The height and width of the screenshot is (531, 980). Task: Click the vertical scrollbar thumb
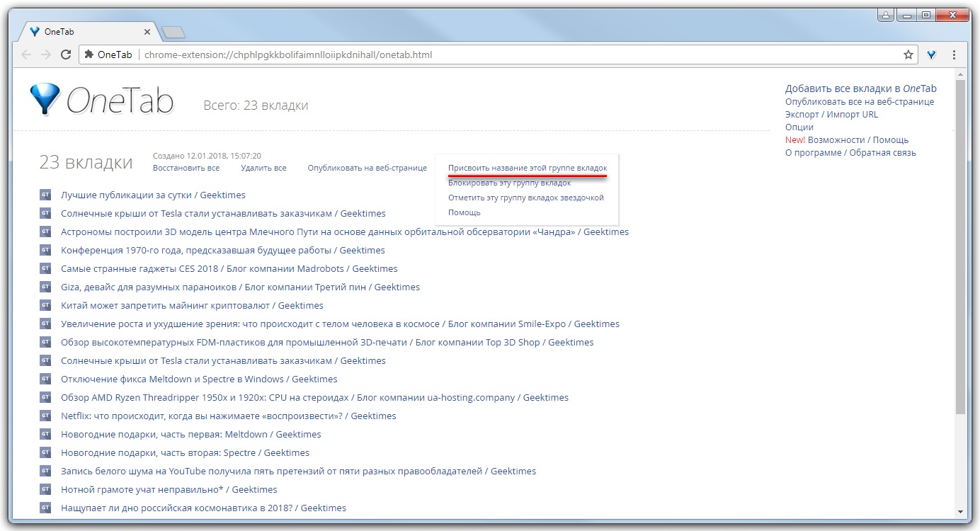click(x=960, y=248)
